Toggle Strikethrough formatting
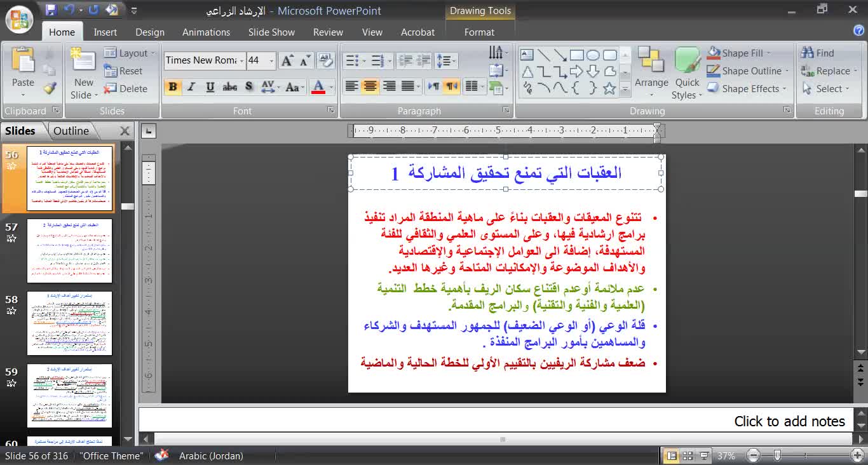This screenshot has height=465, width=868. pyautogui.click(x=229, y=86)
